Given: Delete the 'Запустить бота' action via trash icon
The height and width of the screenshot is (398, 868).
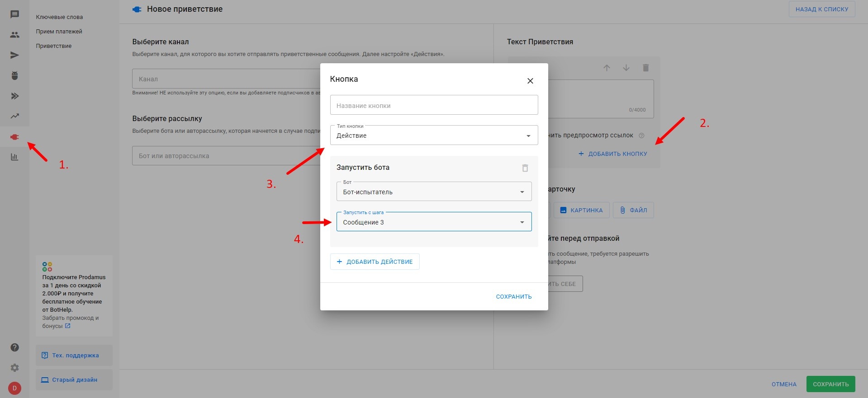Looking at the screenshot, I should point(525,168).
